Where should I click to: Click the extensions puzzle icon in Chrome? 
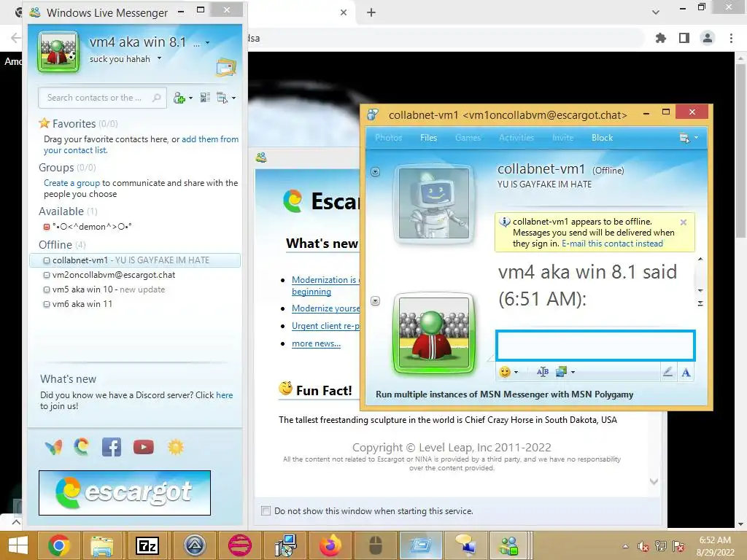661,38
